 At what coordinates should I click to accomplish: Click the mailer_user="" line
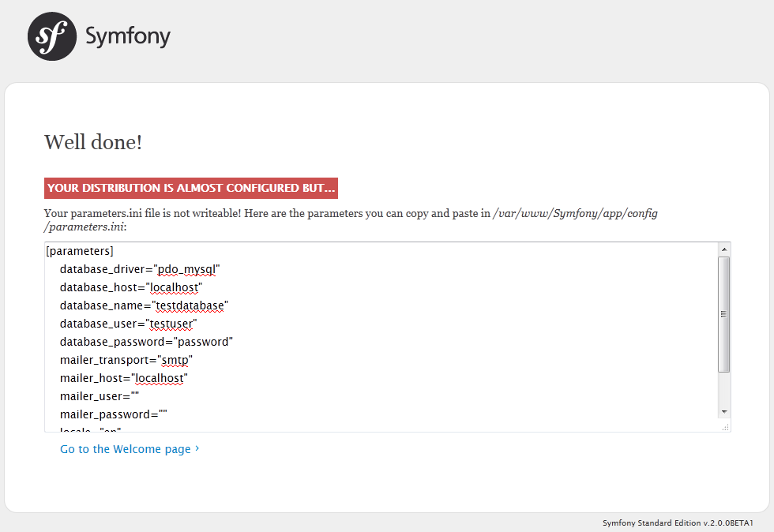(x=100, y=396)
